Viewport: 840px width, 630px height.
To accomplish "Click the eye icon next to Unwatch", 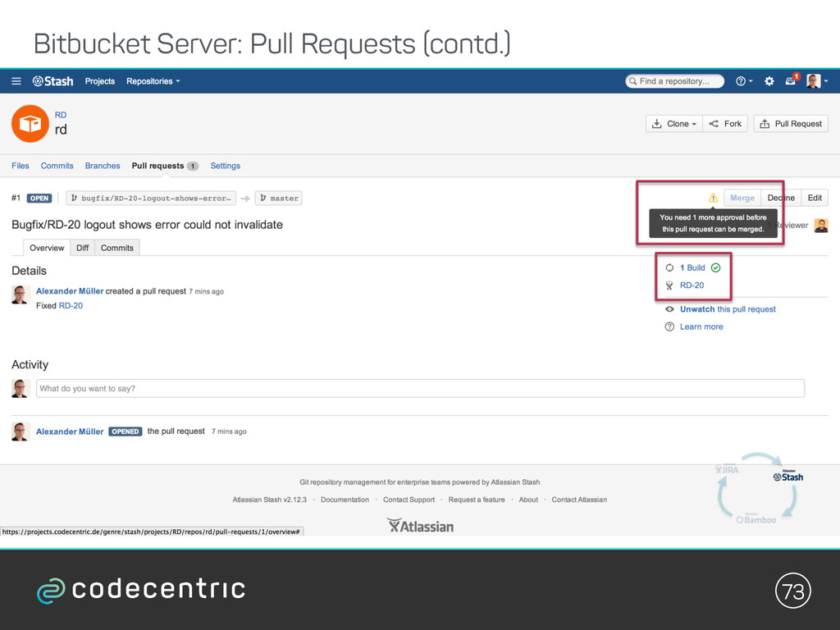I will coord(669,309).
